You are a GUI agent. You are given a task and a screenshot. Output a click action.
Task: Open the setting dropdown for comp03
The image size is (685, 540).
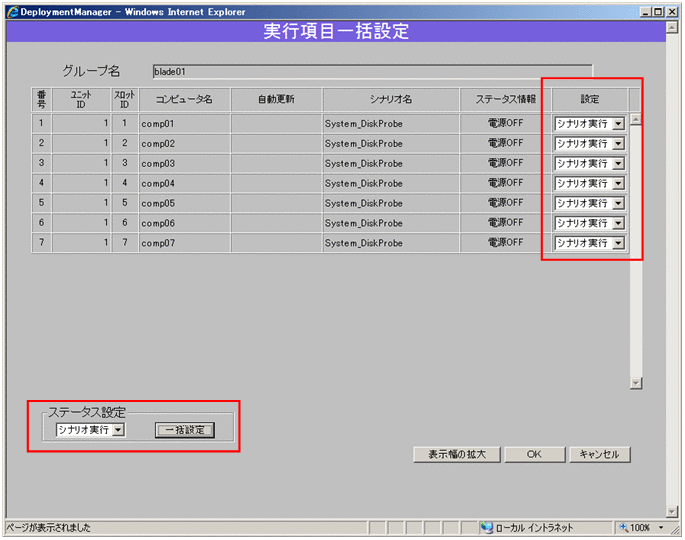[589, 163]
